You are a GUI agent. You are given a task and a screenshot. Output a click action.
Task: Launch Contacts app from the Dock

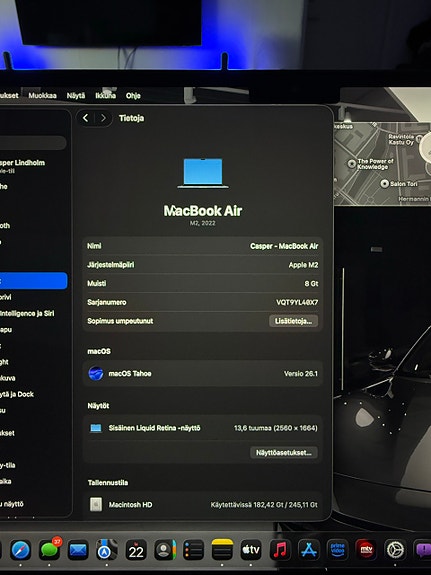[165, 550]
